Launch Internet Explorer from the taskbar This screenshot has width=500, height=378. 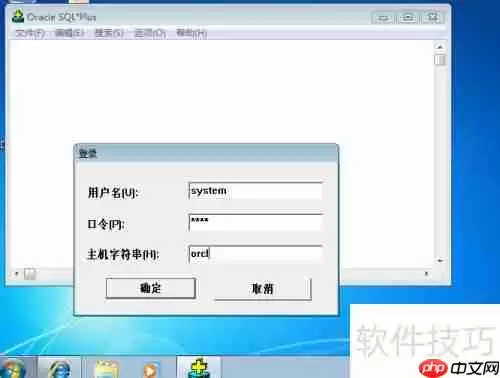[x=60, y=368]
